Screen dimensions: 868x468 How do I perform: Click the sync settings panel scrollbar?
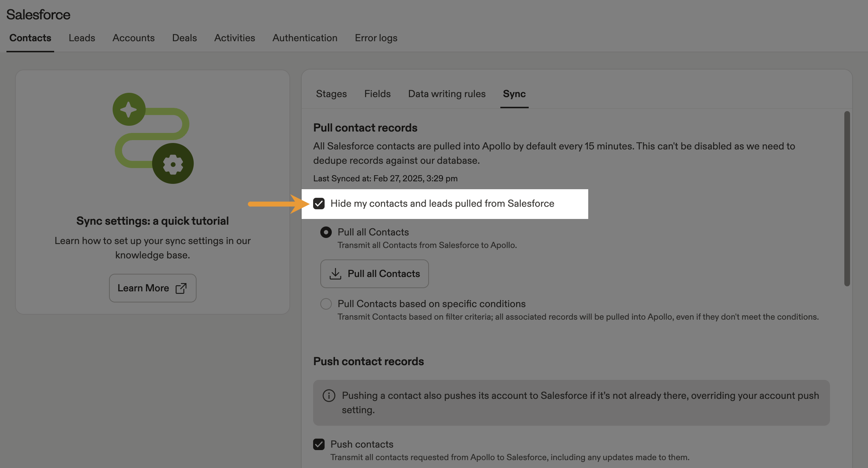(x=847, y=199)
